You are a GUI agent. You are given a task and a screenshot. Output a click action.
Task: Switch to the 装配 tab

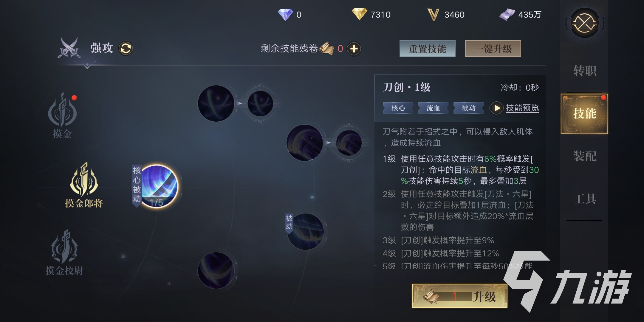[585, 156]
